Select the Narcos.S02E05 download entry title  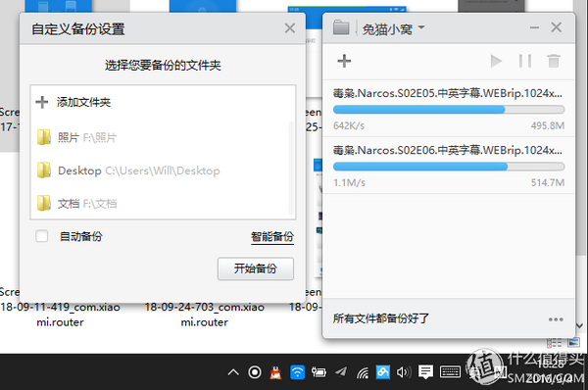pos(448,93)
